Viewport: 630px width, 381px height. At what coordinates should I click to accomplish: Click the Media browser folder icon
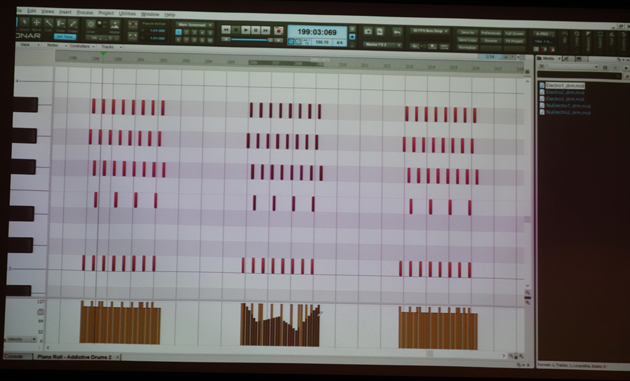point(540,59)
